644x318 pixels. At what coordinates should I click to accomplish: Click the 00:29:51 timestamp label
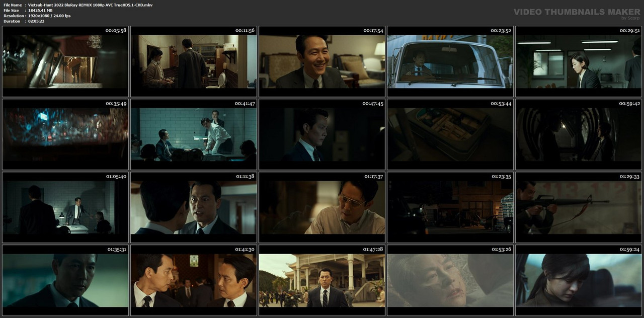pos(629,31)
